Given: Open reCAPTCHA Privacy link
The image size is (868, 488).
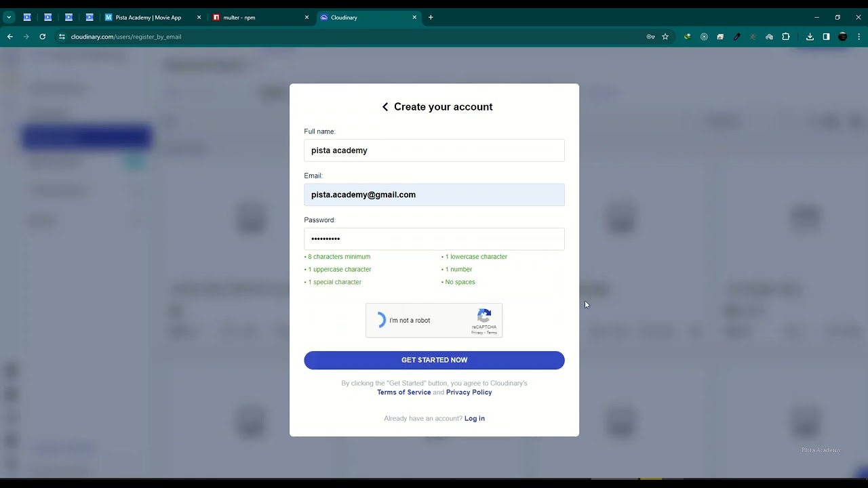Looking at the screenshot, I should pyautogui.click(x=477, y=333).
